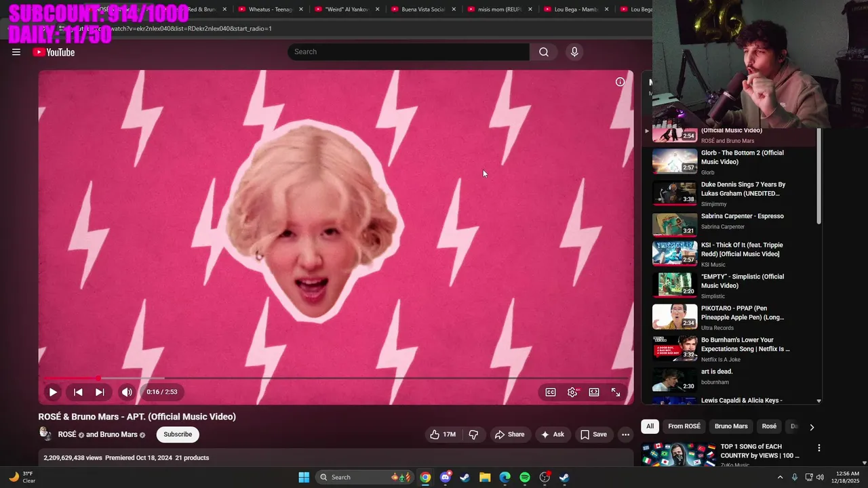Close the Wheatus browser tab
868x488 pixels.
pyautogui.click(x=301, y=9)
